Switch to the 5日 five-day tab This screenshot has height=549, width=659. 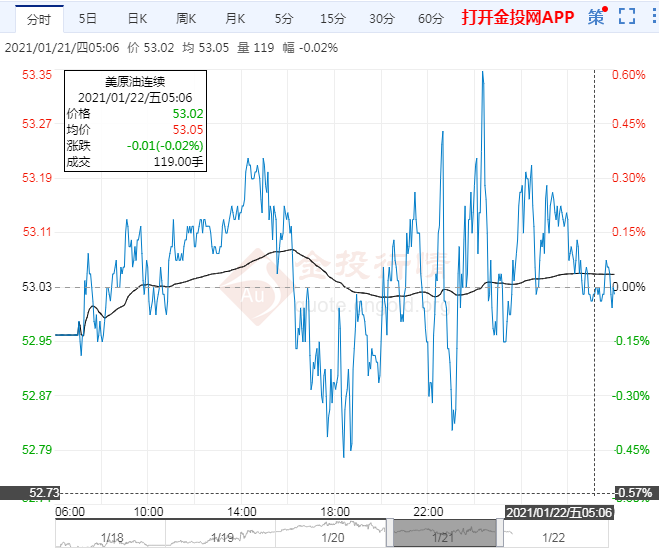point(88,18)
